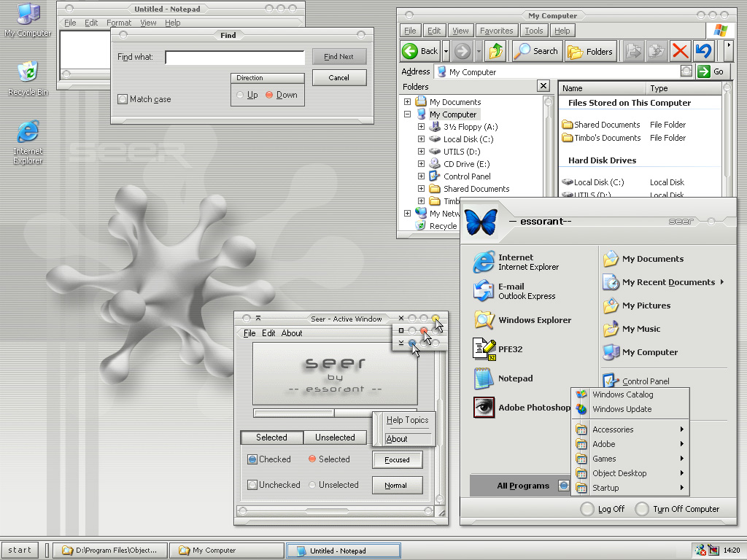The width and height of the screenshot is (747, 560).
Task: Launch Notepad from Start menu
Action: (503, 378)
